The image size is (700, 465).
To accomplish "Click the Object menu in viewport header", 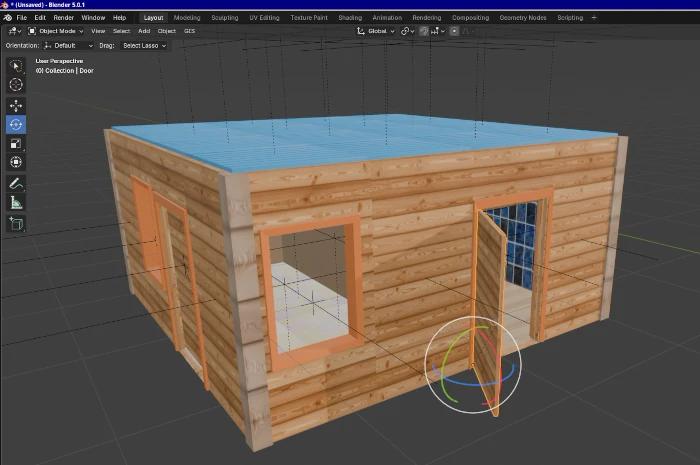I will [167, 31].
